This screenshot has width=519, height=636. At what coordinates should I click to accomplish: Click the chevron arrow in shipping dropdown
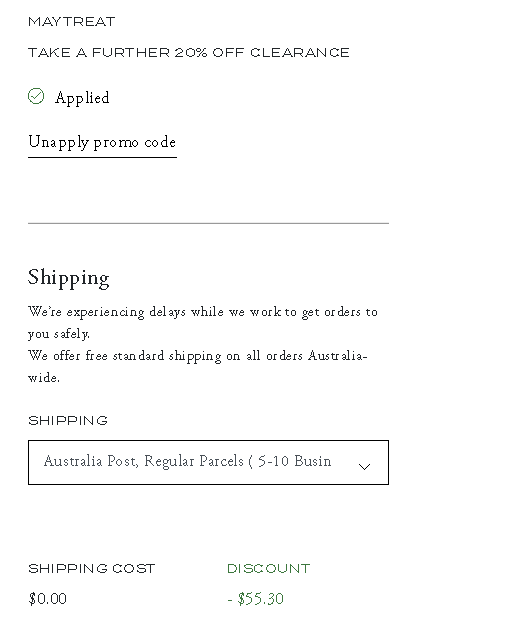pyautogui.click(x=365, y=467)
